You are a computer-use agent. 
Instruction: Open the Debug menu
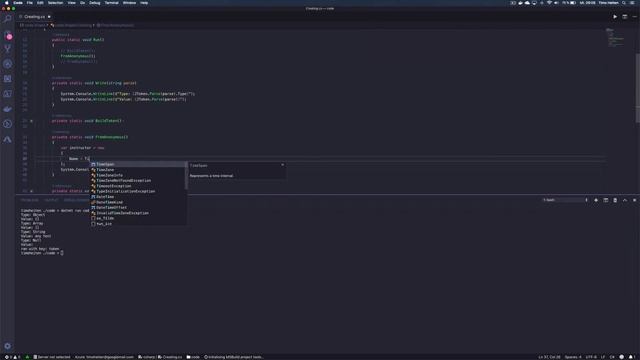94,3
